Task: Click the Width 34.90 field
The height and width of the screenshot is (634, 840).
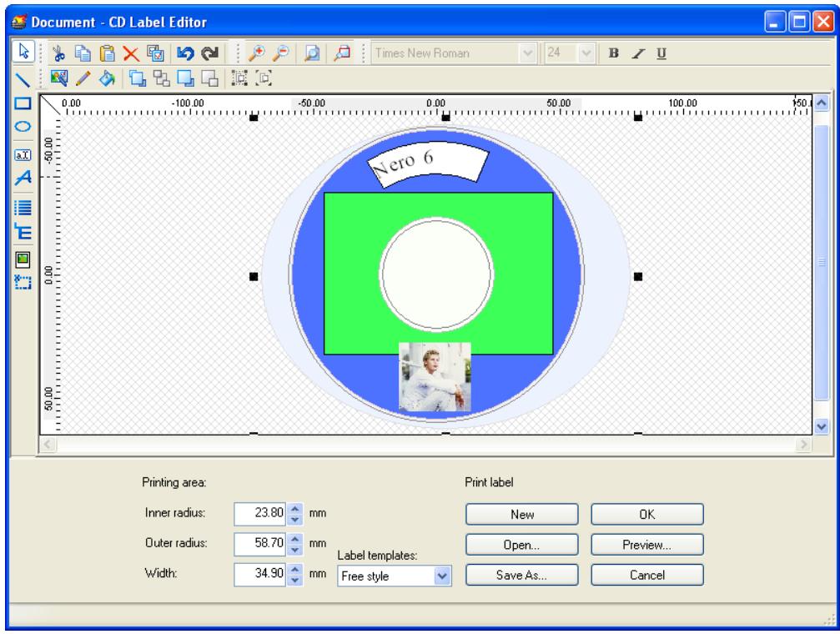Action: [x=260, y=574]
